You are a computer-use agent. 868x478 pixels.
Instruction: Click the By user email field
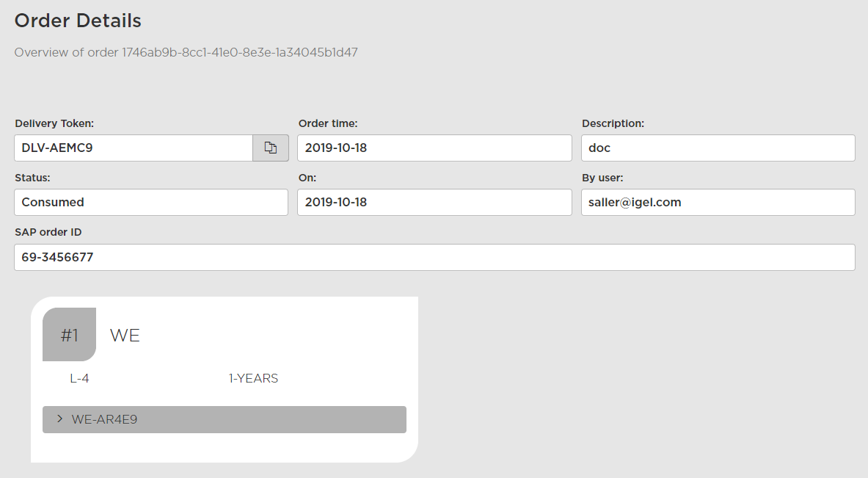[x=717, y=202]
